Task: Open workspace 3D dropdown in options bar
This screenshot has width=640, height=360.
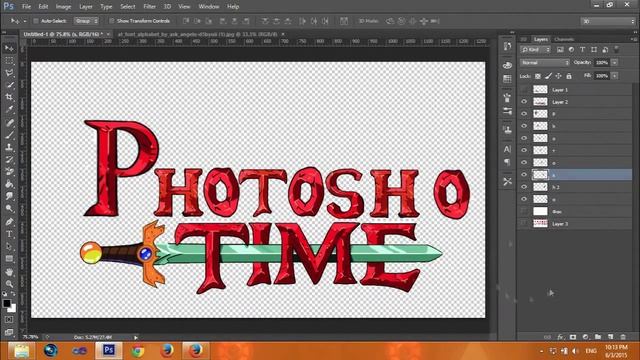Action: (608, 21)
